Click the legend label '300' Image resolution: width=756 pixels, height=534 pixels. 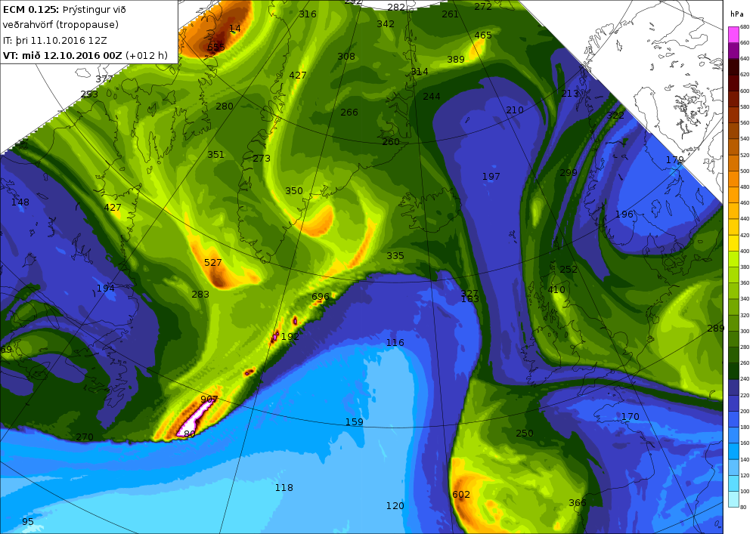745,332
